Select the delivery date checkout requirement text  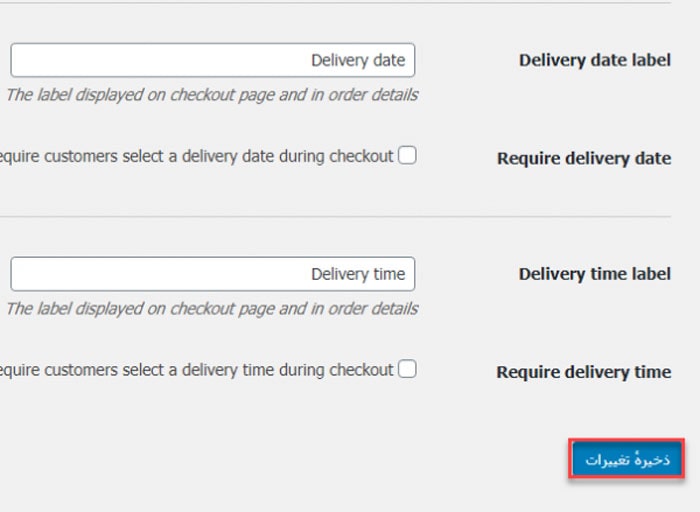tap(196, 156)
